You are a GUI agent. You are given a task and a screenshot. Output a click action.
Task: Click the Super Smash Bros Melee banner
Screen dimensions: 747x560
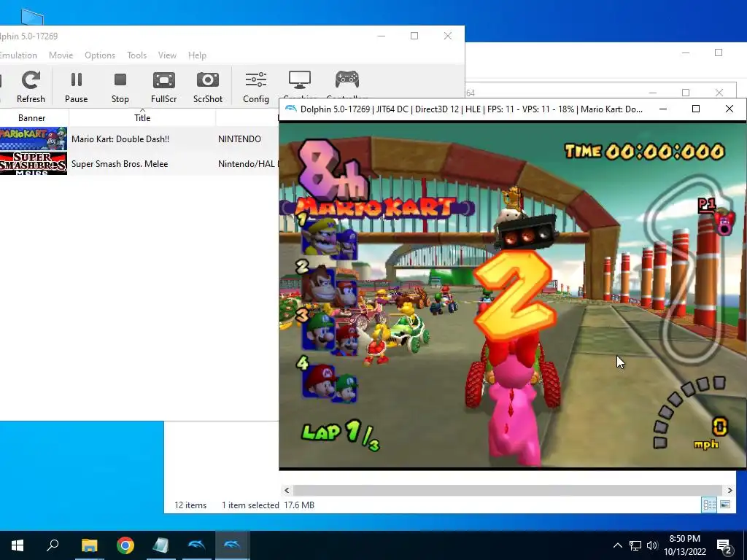click(34, 164)
